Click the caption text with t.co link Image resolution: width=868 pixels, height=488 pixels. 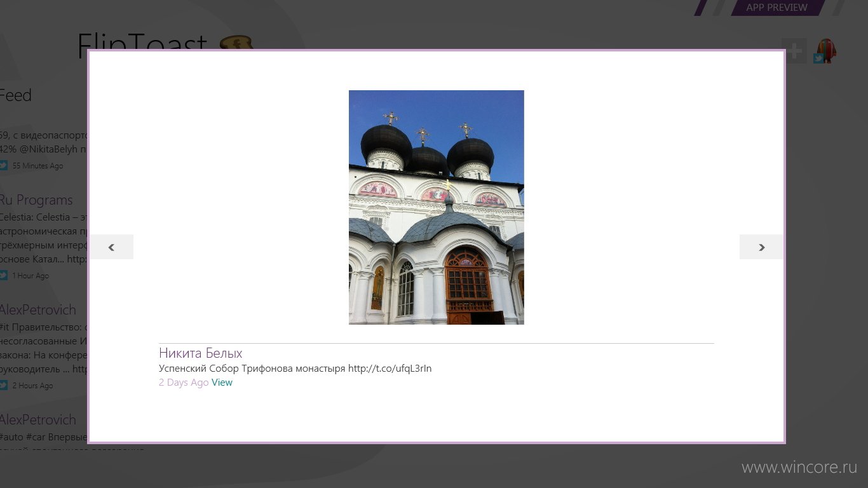(295, 369)
